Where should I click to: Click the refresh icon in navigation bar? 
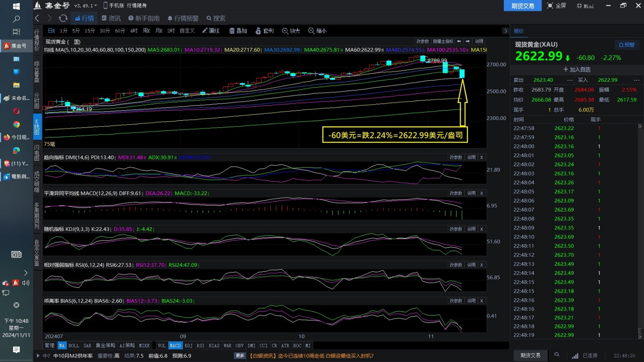(63, 18)
